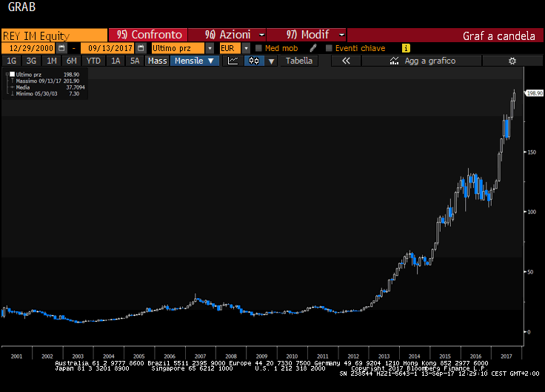Click the 100 y-axis price label
This screenshot has width=545, height=392.
click(532, 212)
